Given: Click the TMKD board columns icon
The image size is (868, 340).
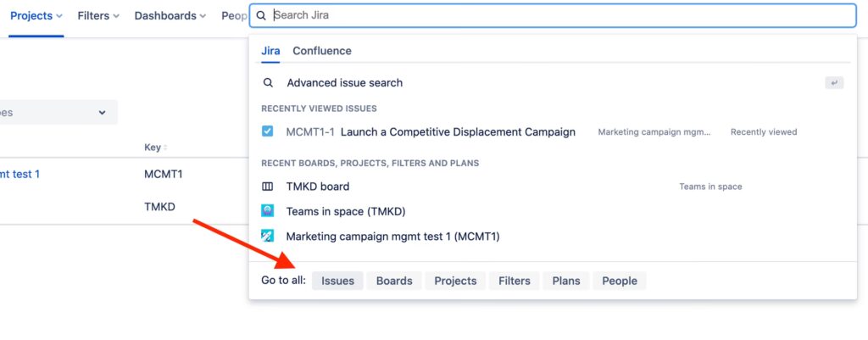Looking at the screenshot, I should coord(268,187).
